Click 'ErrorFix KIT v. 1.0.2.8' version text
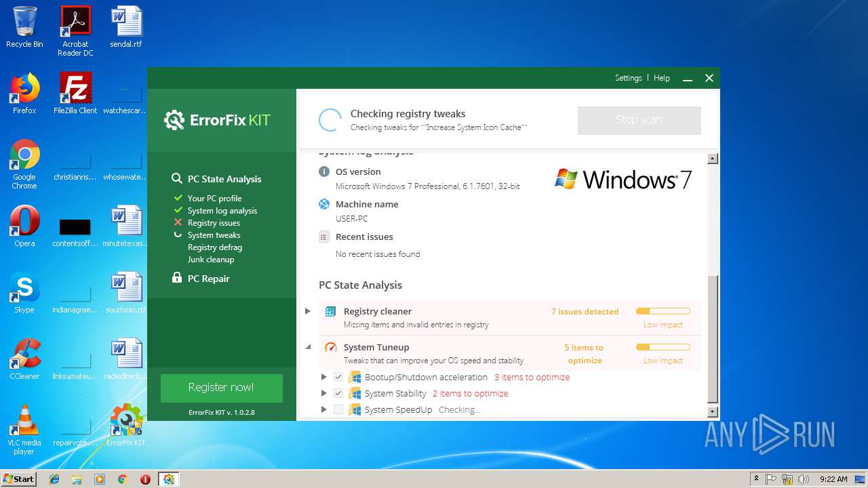Viewport: 868px width, 488px height. click(222, 412)
